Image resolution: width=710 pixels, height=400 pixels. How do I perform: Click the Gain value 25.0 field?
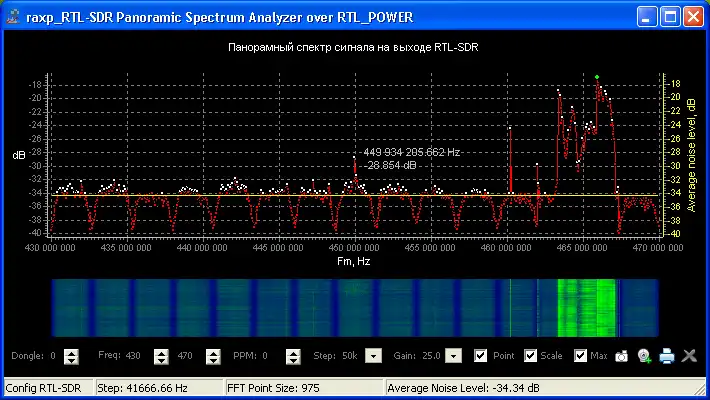(x=431, y=356)
